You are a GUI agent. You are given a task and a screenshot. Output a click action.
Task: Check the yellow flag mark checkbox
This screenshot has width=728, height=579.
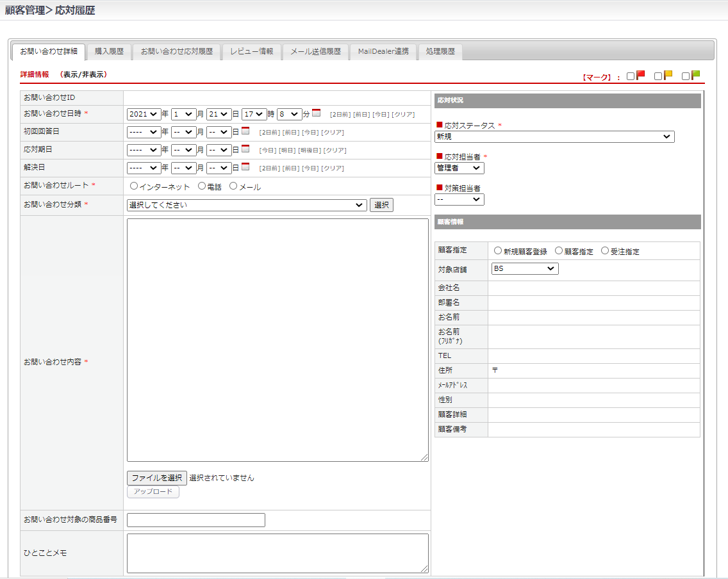658,76
